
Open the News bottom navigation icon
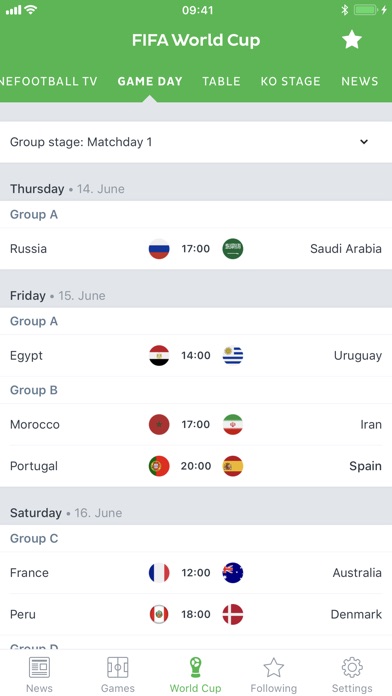coord(39,668)
